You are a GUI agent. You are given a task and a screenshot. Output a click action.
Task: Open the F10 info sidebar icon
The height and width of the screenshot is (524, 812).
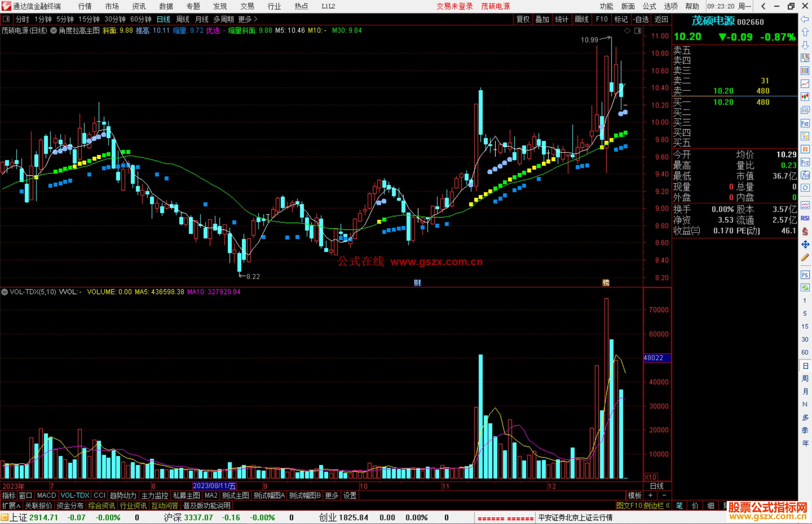(x=805, y=123)
